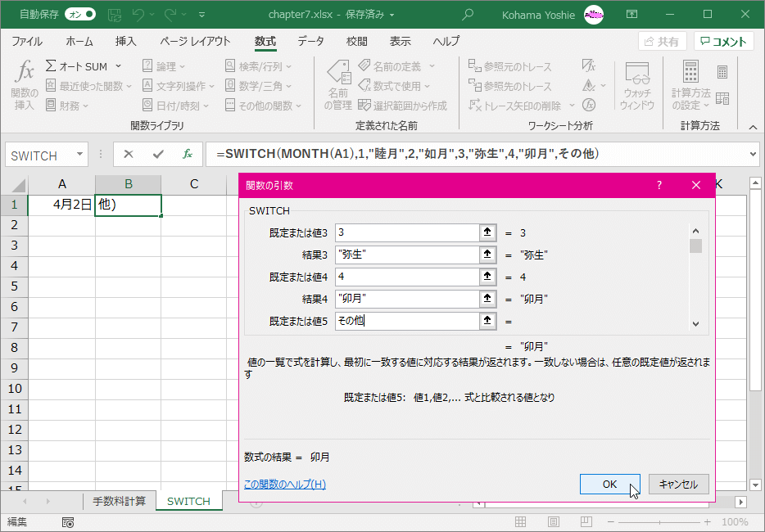The height and width of the screenshot is (532, 765).
Task: Expand the formula bar with right chevron
Action: [754, 154]
